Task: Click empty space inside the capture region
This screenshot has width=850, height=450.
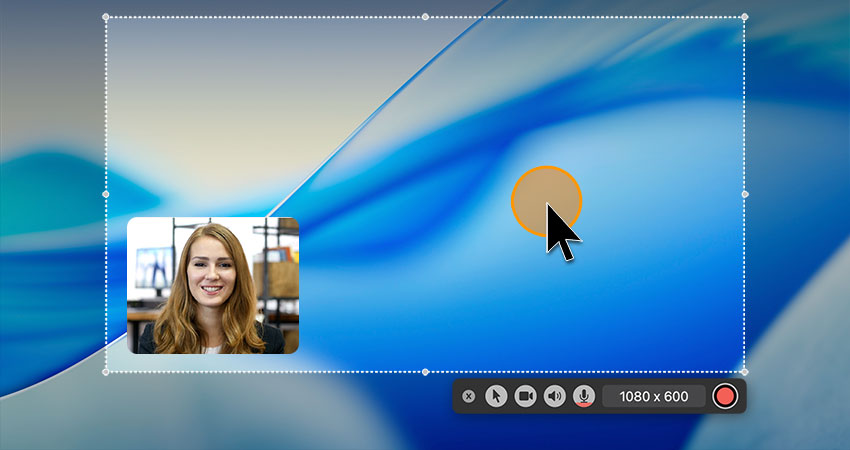Action: pos(400,280)
